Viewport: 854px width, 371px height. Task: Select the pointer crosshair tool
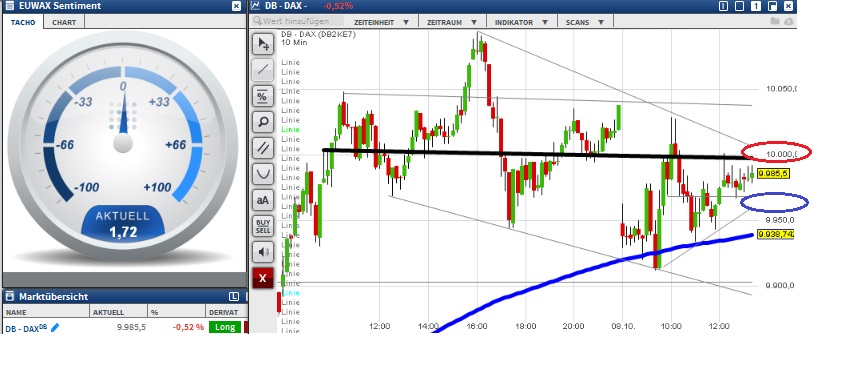(x=263, y=44)
